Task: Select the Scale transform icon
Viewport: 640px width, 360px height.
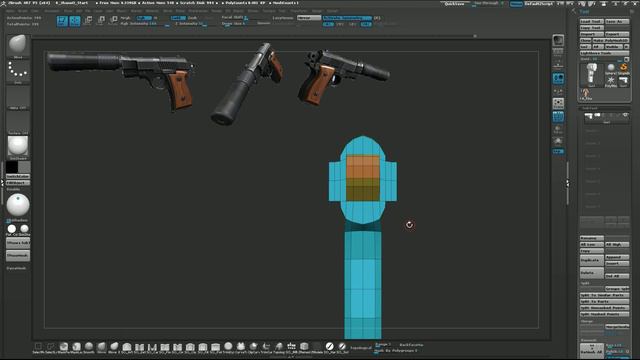Action: tap(101, 21)
